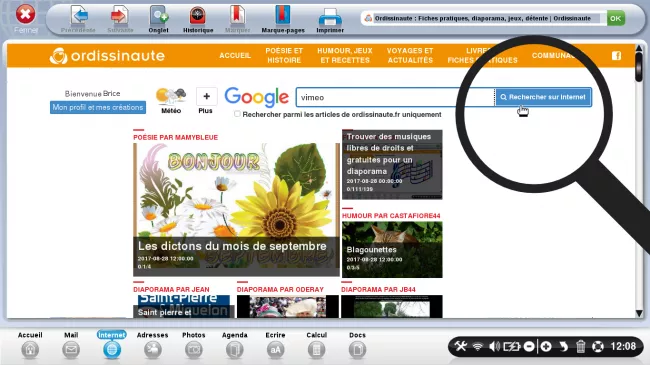The height and width of the screenshot is (365, 650).
Task: Open the Météo weather icon
Action: click(x=171, y=100)
